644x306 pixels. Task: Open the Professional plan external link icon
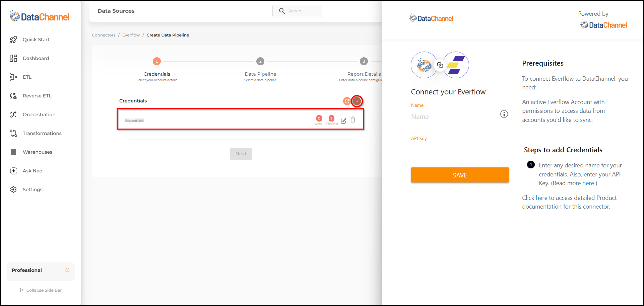point(67,270)
